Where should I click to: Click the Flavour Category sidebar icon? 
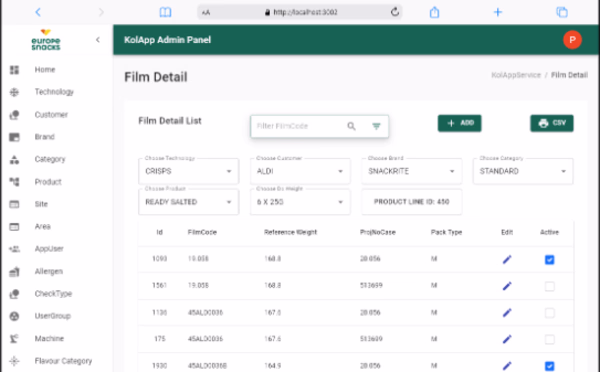click(x=14, y=361)
